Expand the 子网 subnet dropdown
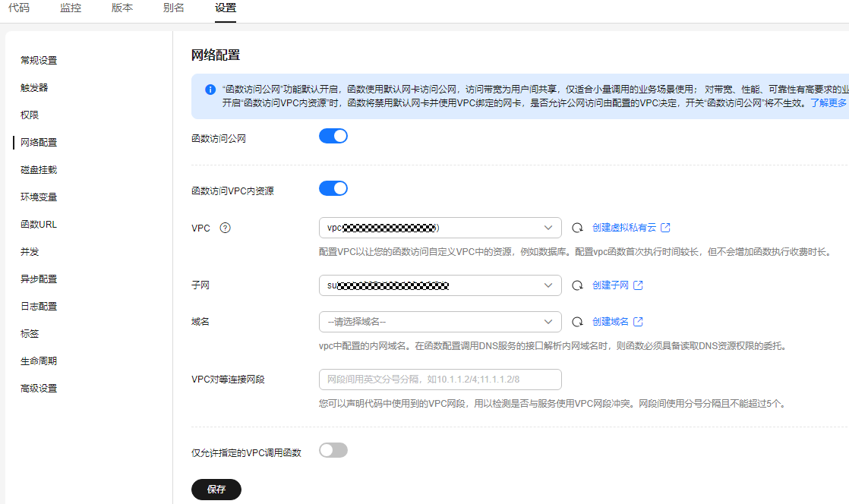 [440, 285]
